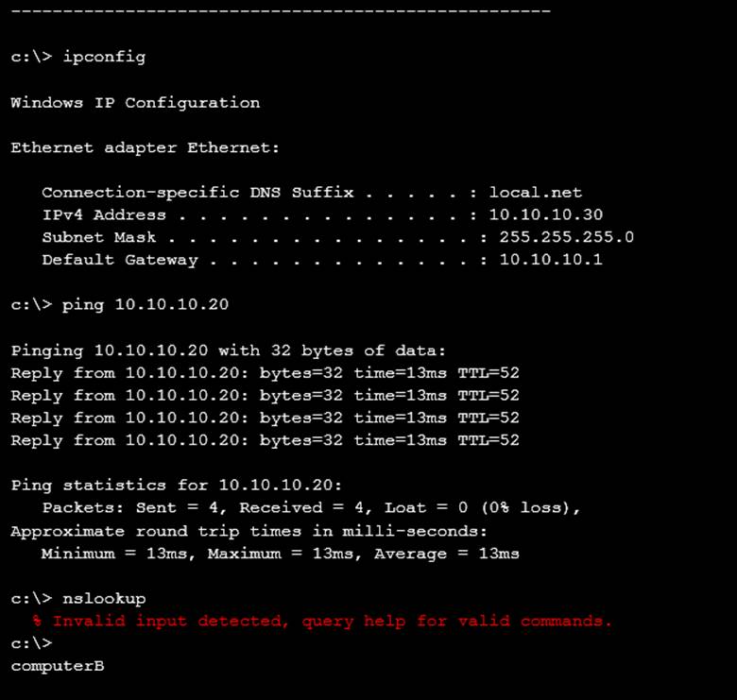
Task: Click the Ping statistics for 10.10.10.20 line
Action: pos(177,485)
